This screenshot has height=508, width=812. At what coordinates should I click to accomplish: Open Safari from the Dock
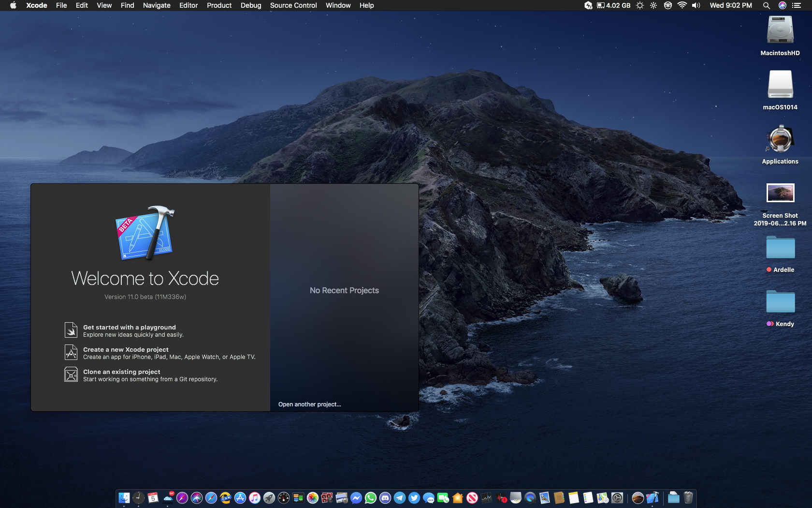[x=211, y=498]
